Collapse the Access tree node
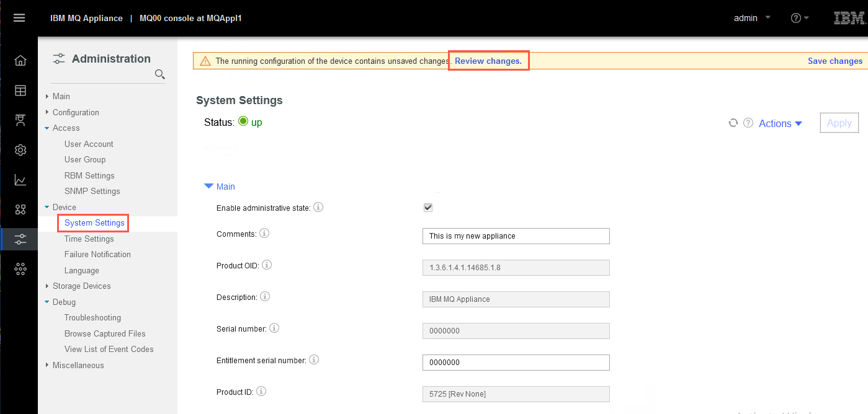The width and height of the screenshot is (868, 414). (x=47, y=128)
